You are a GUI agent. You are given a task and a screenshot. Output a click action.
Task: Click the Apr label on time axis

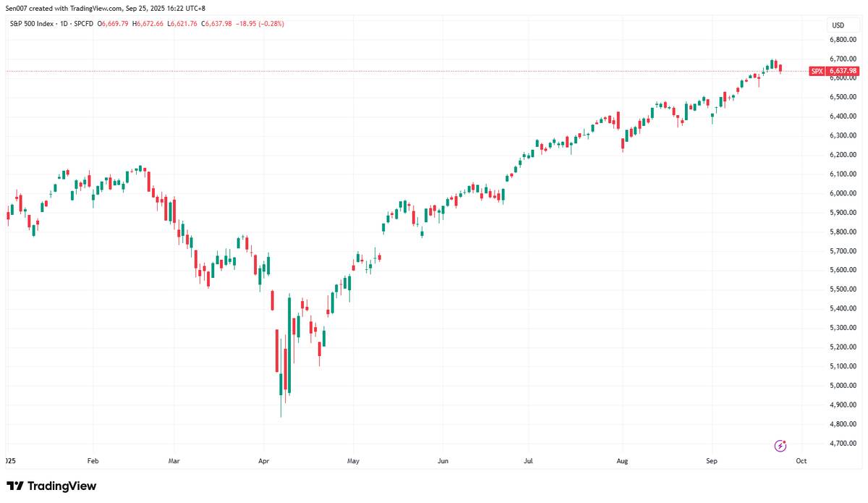click(x=263, y=460)
